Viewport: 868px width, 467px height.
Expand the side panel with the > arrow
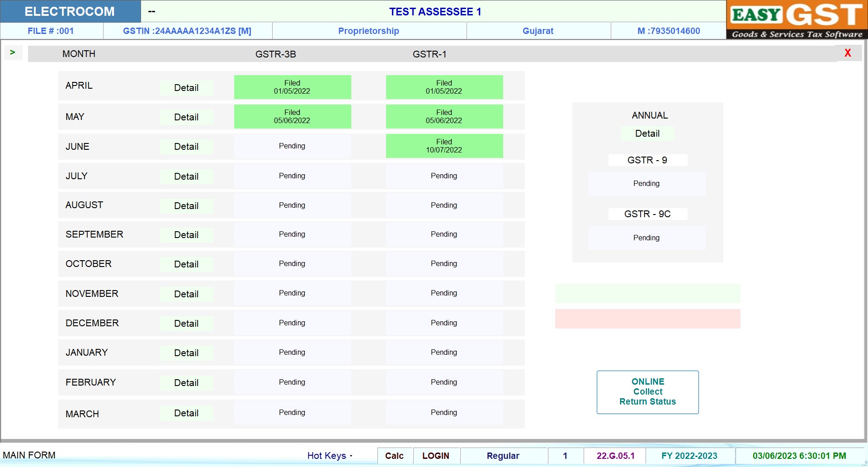[x=13, y=53]
